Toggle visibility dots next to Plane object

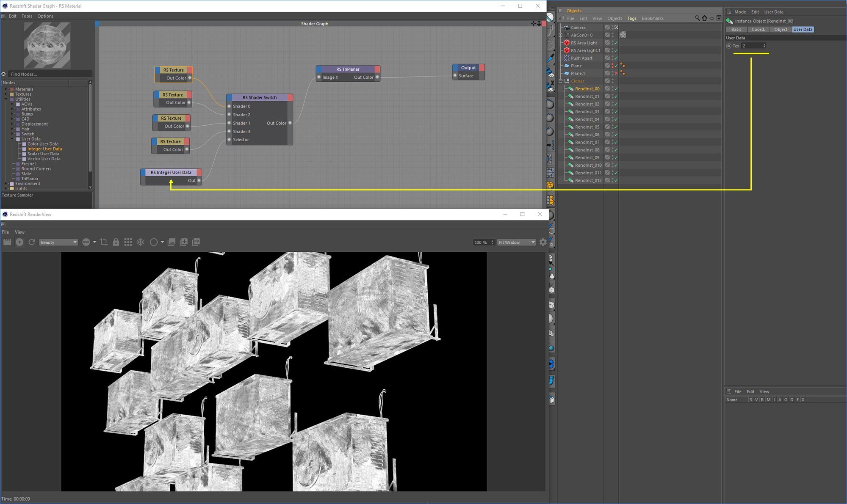click(x=613, y=66)
